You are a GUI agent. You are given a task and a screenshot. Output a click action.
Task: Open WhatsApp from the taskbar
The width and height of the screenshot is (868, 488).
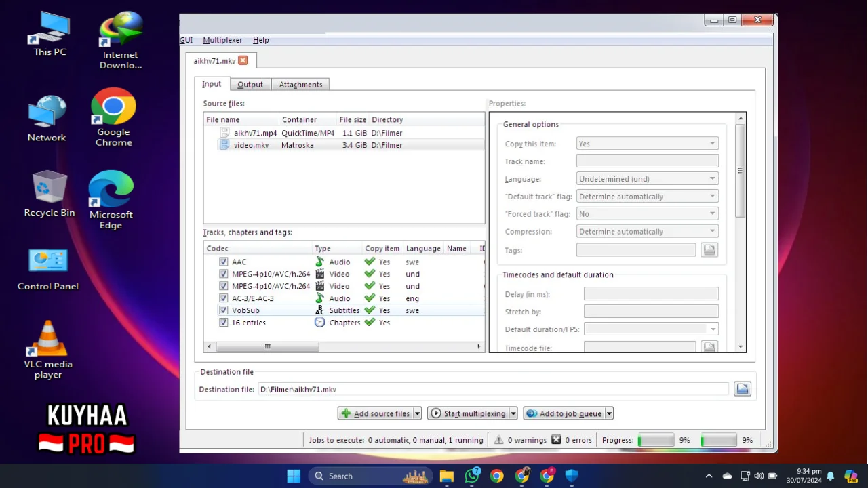[472, 476]
